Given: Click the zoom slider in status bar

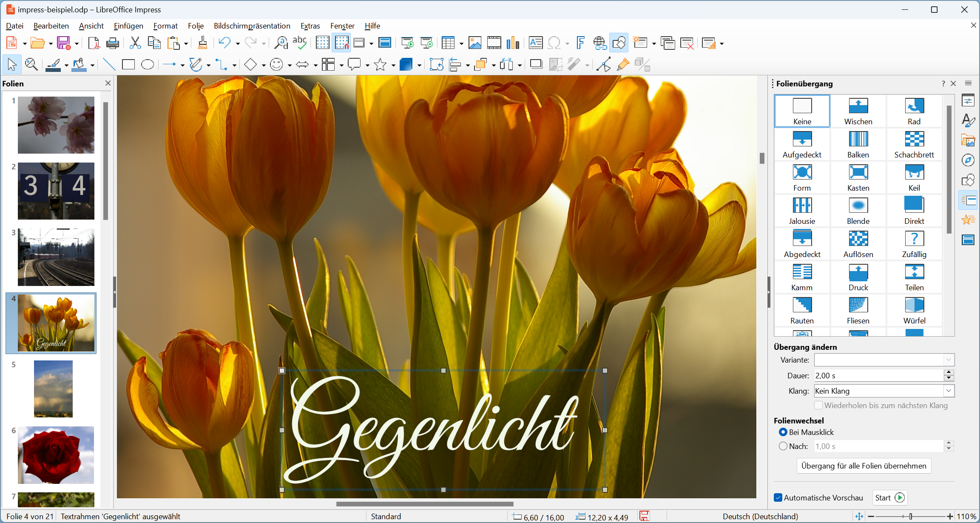Looking at the screenshot, I should point(910,516).
